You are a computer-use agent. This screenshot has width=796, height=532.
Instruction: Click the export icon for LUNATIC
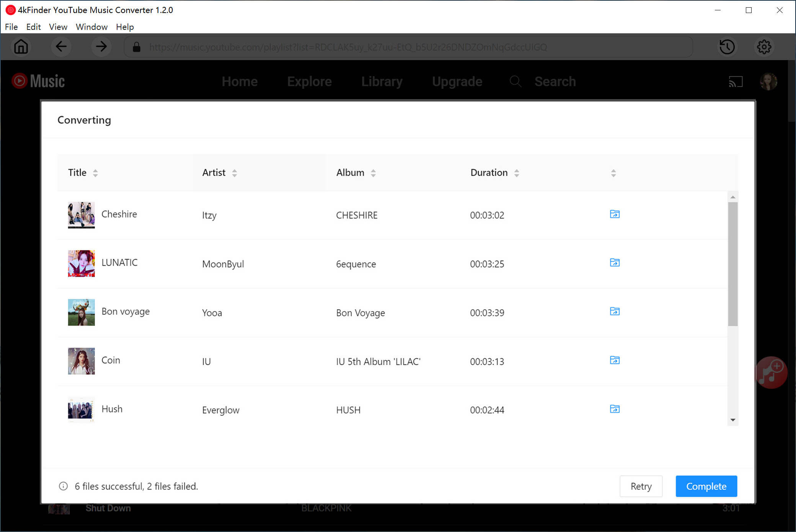614,263
